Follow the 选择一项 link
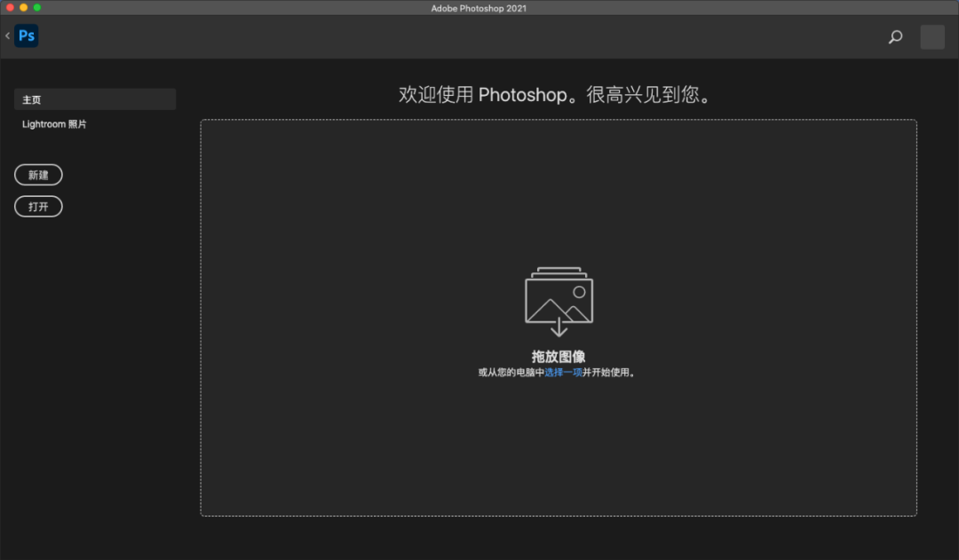Viewport: 959px width, 560px height. click(563, 373)
